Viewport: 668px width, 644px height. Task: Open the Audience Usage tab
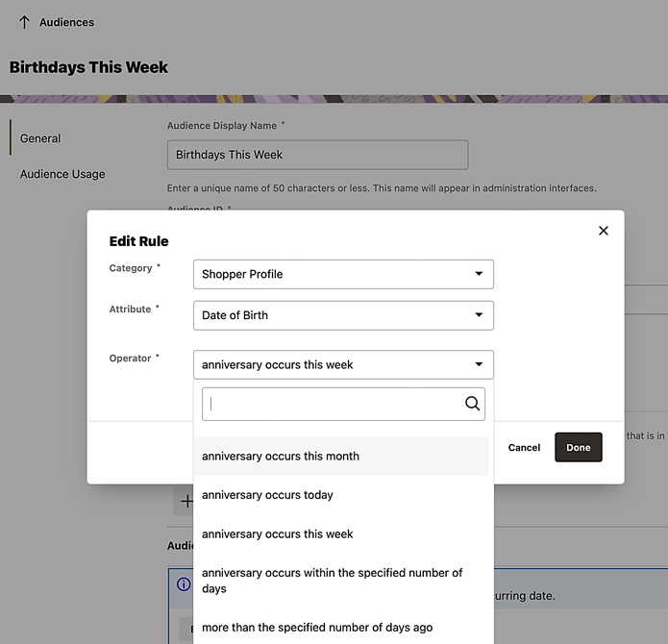click(x=62, y=174)
